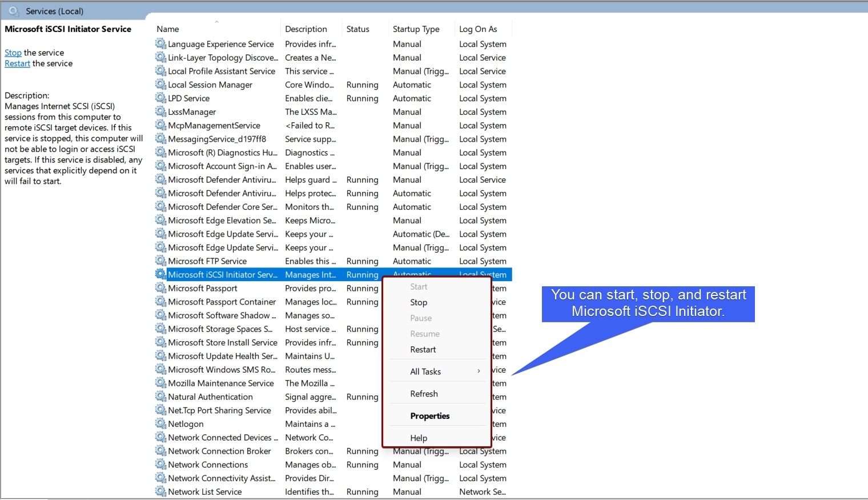Click the Restart the service link
This screenshot has height=500, width=868.
17,63
